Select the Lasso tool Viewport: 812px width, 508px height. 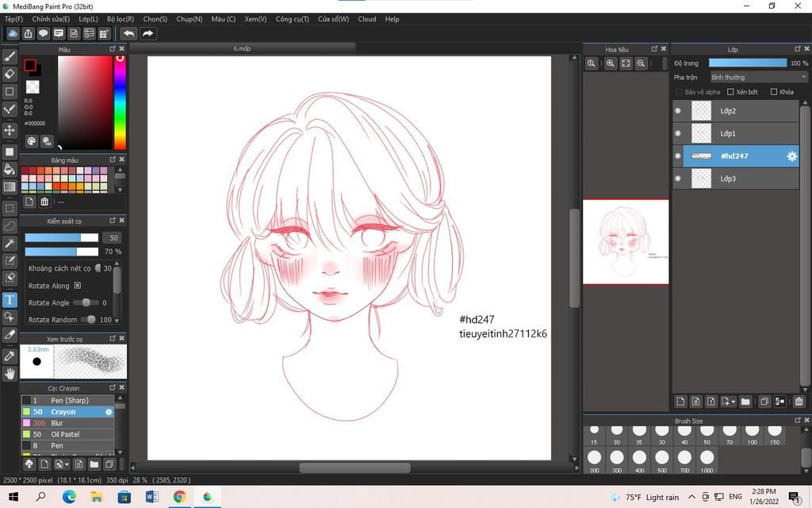10,226
